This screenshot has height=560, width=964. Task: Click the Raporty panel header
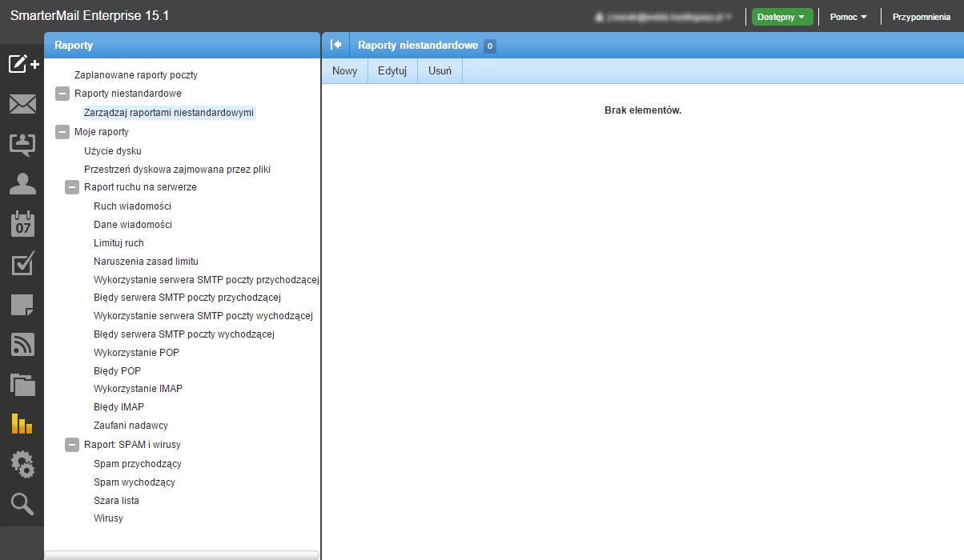[182, 45]
